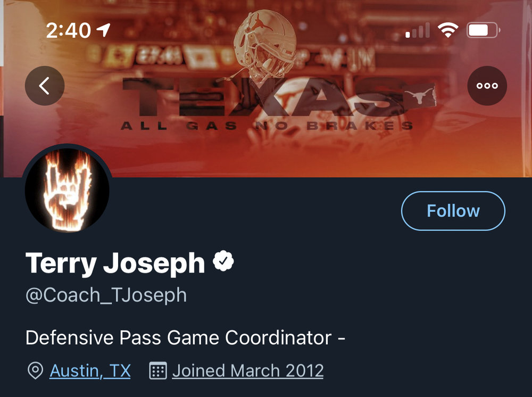This screenshot has height=397, width=532.
Task: Tap the Defensive Pass Game Coordinator bio
Action: 186,338
